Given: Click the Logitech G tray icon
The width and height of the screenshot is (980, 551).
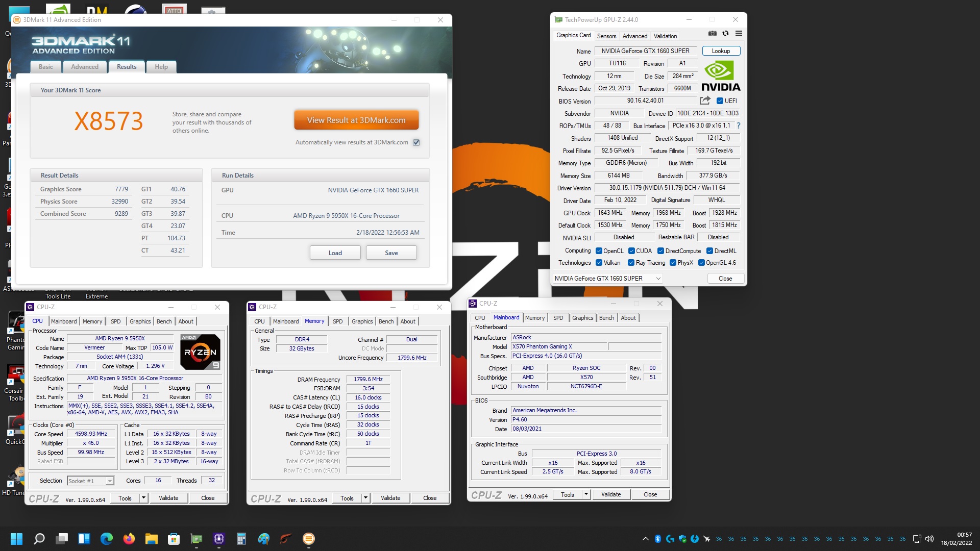Looking at the screenshot, I should [670, 539].
